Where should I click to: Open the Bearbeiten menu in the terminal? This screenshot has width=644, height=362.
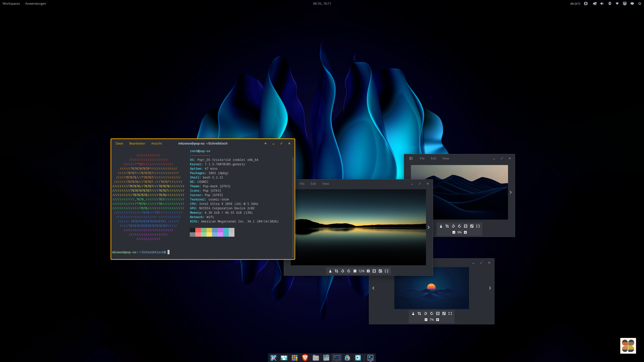[x=137, y=143]
